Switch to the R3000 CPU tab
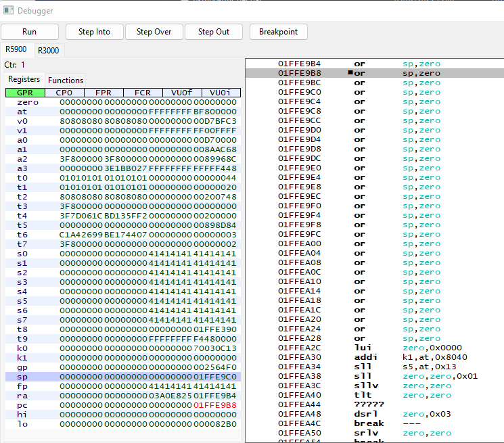 pyautogui.click(x=48, y=50)
